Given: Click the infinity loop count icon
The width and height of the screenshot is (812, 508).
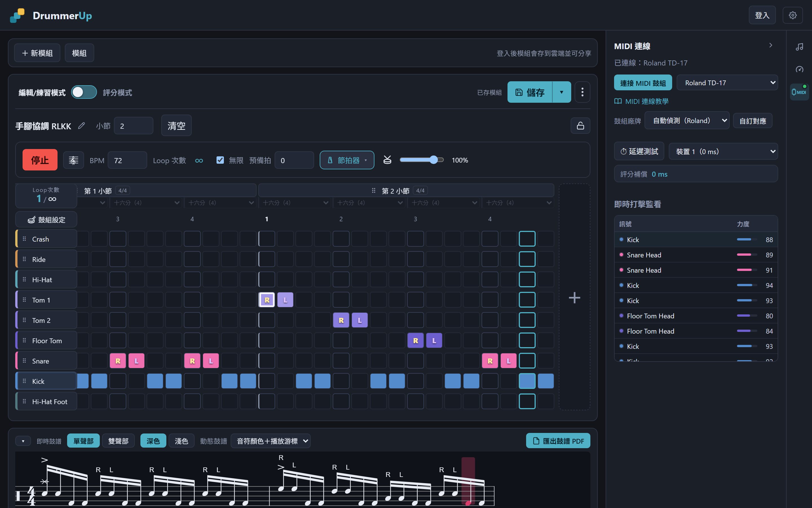Looking at the screenshot, I should 199,160.
